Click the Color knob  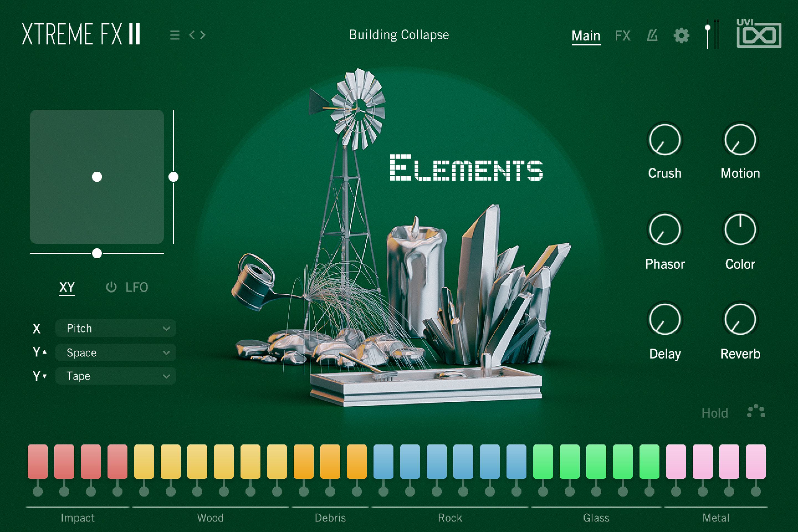(x=740, y=229)
